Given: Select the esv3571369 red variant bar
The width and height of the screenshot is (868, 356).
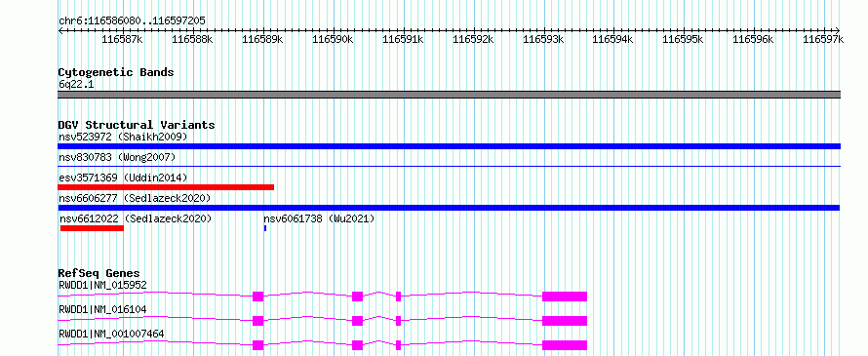Looking at the screenshot, I should pyautogui.click(x=166, y=187).
